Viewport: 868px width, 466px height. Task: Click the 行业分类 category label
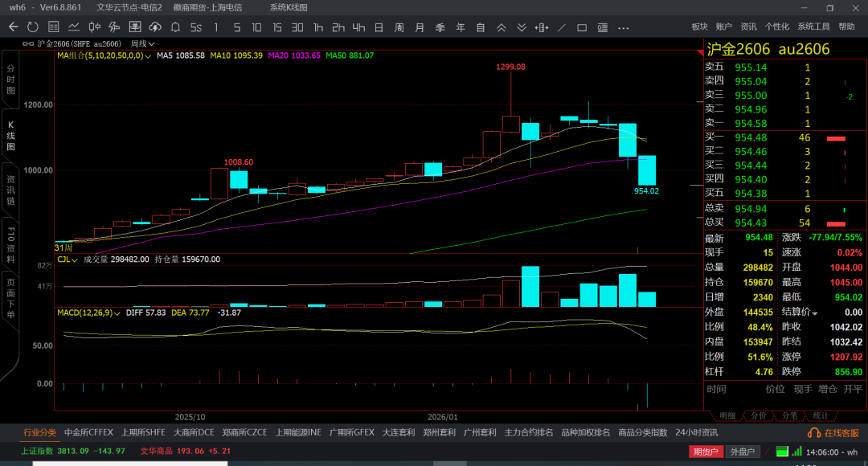pos(39,433)
